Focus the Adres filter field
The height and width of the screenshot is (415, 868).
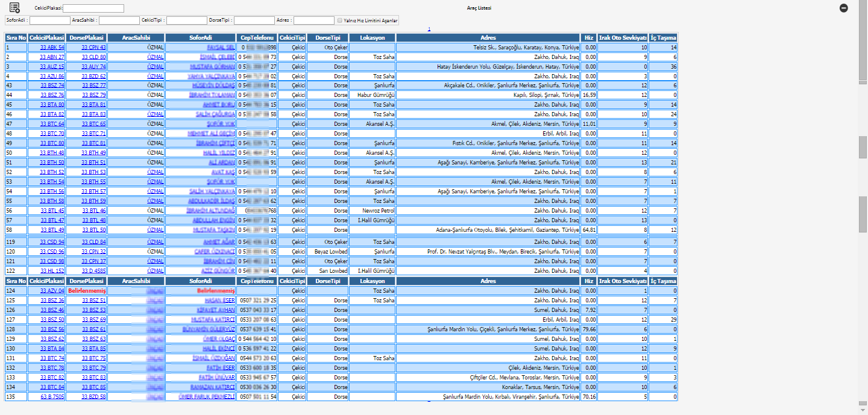point(314,20)
